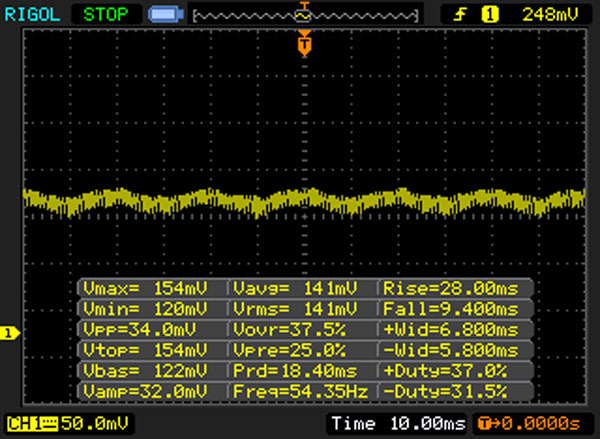The image size is (600, 439).
Task: Click the -Wid=5.800ms measurement
Action: point(451,350)
